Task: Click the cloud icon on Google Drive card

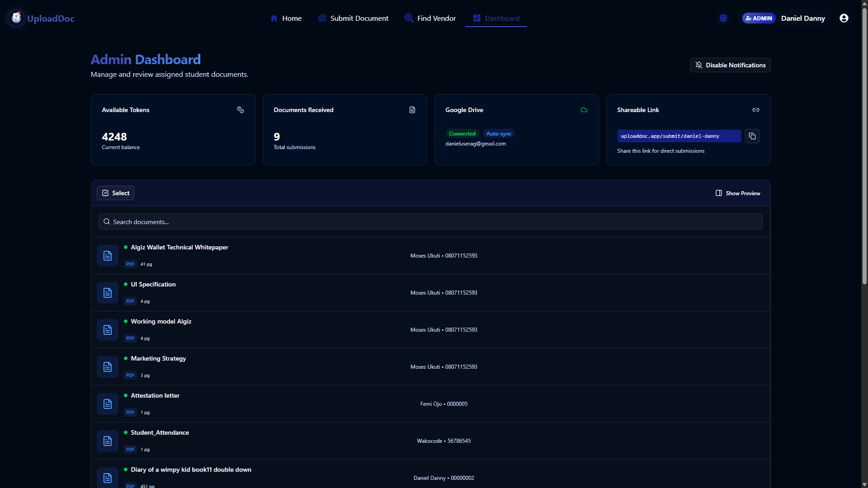Action: pos(584,110)
